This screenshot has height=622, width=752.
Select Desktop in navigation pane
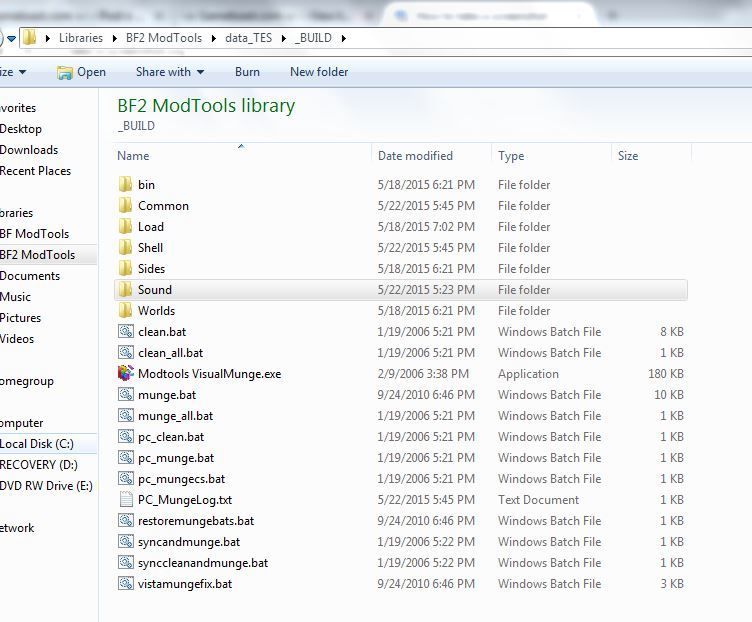tap(21, 129)
